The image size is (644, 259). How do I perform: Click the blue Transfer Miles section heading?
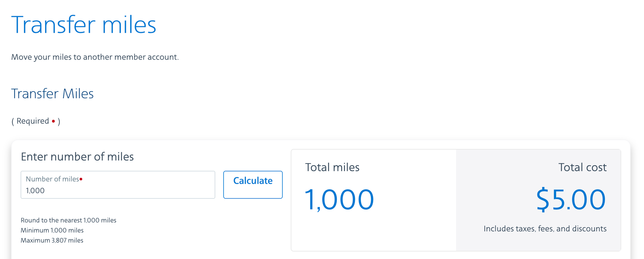(x=52, y=93)
